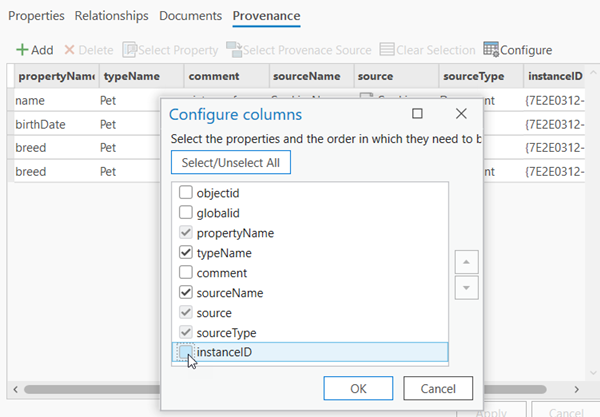Enable the objectid column checkbox

pos(185,193)
